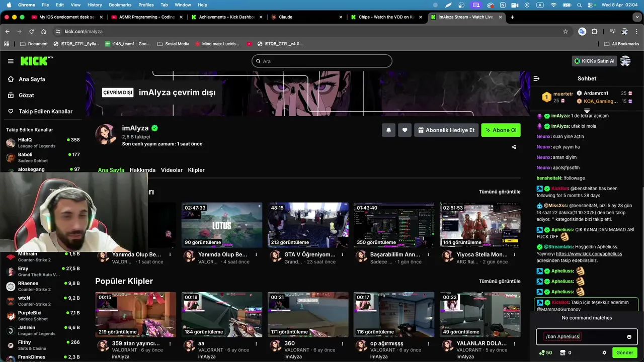Click Tümünü görüntüle for Popüler Klipler
644x362 pixels.
click(x=500, y=281)
